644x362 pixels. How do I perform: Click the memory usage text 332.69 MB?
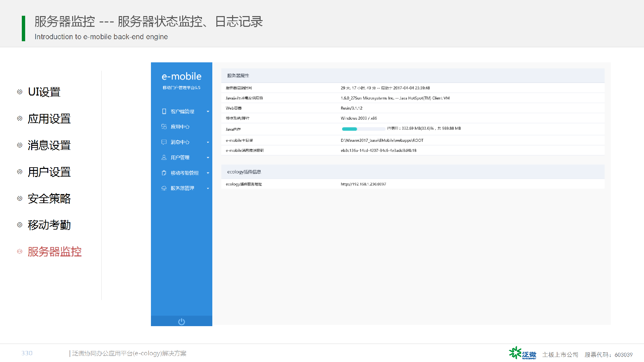coord(424,128)
